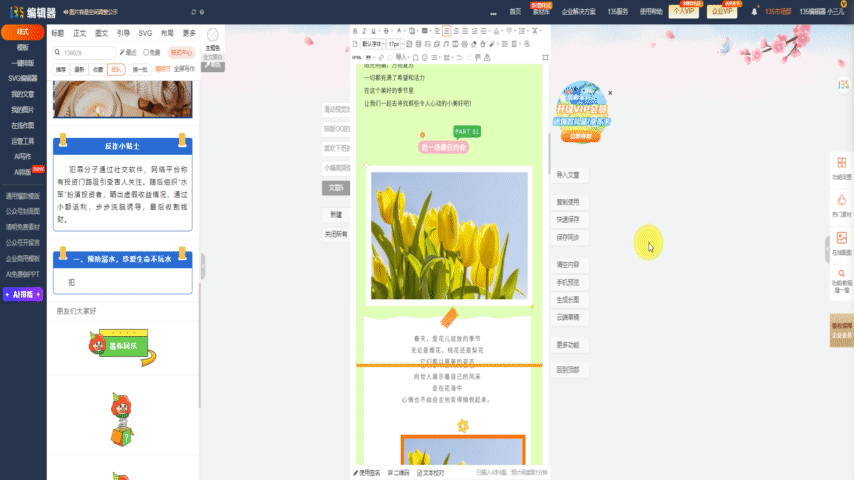This screenshot has height=480, width=854.
Task: Redo the last undone edit
Action: pyautogui.click(x=468, y=58)
